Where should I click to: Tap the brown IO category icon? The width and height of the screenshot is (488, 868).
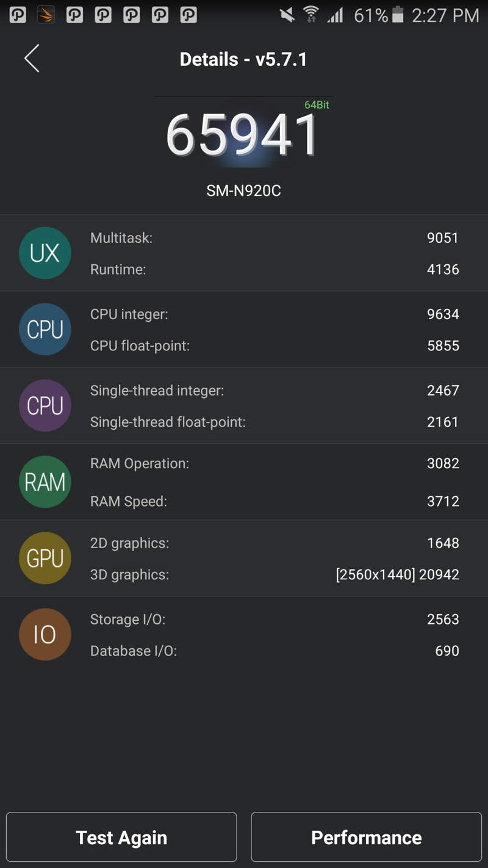[45, 634]
